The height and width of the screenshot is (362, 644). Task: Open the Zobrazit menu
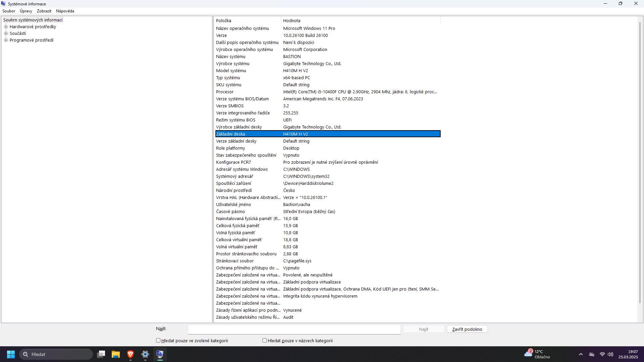click(x=44, y=11)
